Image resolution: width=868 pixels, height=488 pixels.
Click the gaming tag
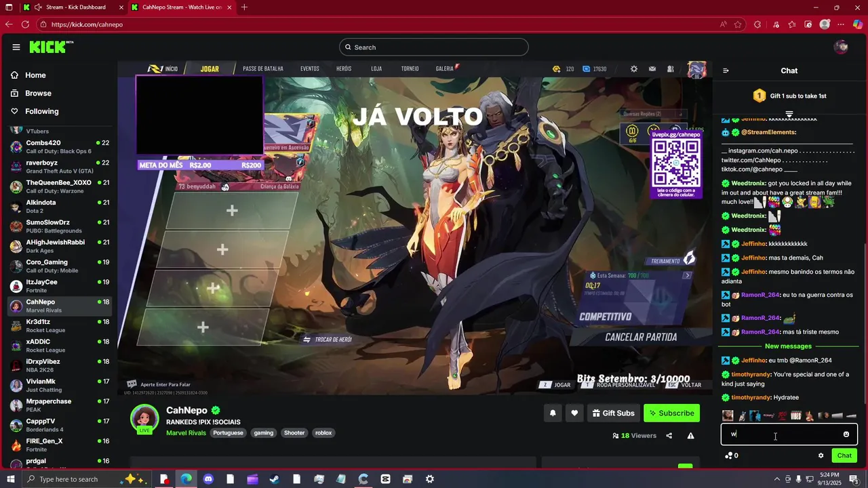(264, 433)
